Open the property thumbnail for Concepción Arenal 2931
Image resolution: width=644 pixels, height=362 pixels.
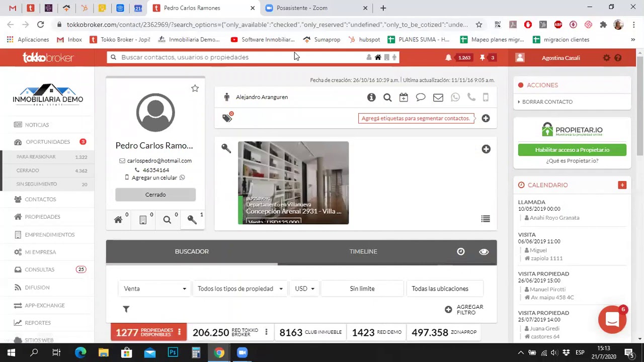pos(293,183)
